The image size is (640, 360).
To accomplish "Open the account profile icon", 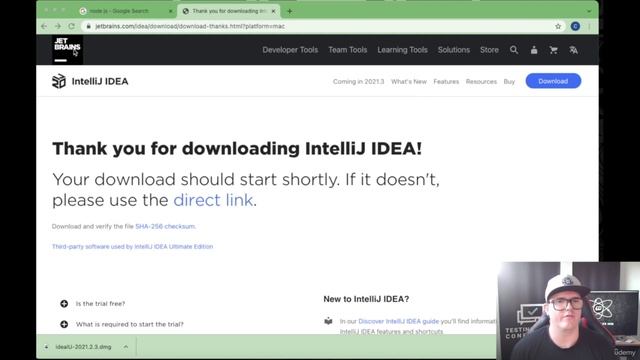I will (x=534, y=50).
